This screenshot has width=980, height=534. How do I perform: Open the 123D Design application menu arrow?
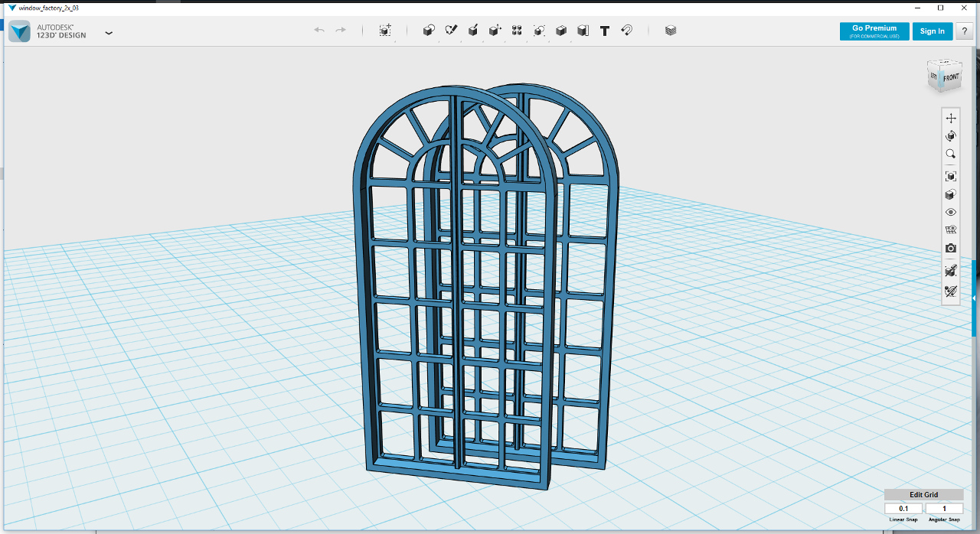109,33
